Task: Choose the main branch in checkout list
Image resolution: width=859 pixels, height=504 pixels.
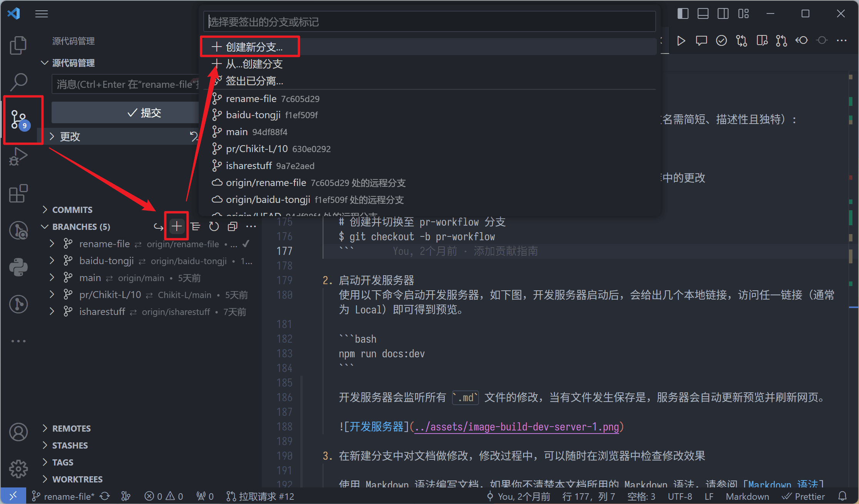Action: pyautogui.click(x=237, y=132)
